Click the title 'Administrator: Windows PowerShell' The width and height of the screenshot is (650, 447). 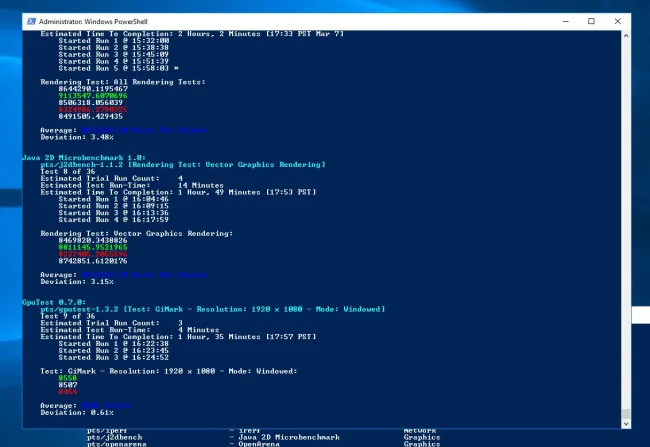coord(93,22)
